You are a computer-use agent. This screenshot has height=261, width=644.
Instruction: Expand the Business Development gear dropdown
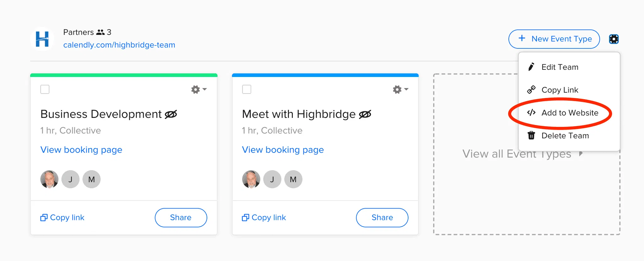199,90
